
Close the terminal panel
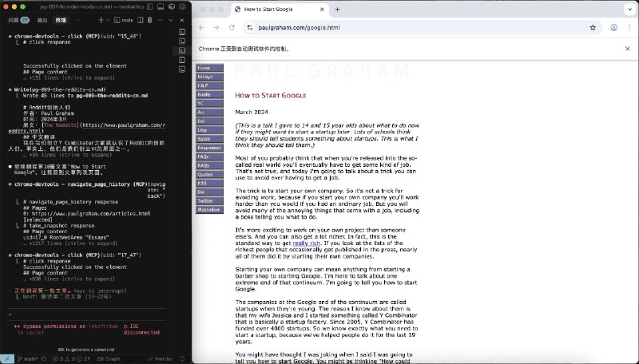[182, 20]
